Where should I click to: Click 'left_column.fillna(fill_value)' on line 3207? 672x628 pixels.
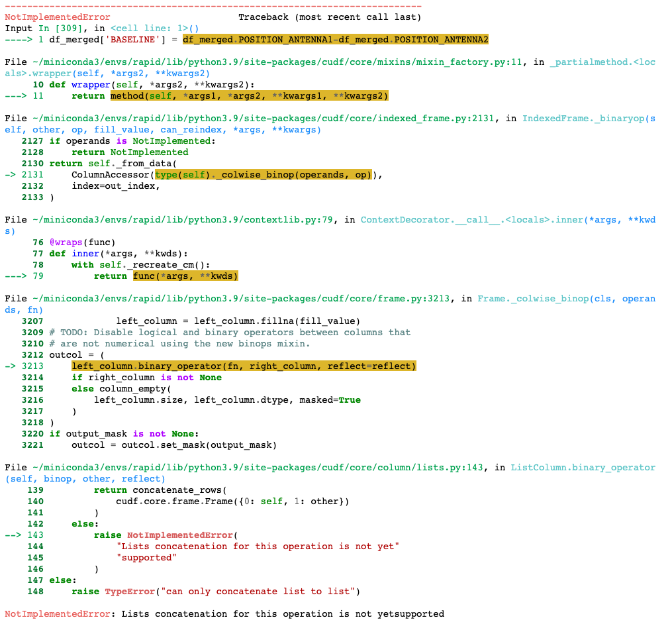coord(277,321)
